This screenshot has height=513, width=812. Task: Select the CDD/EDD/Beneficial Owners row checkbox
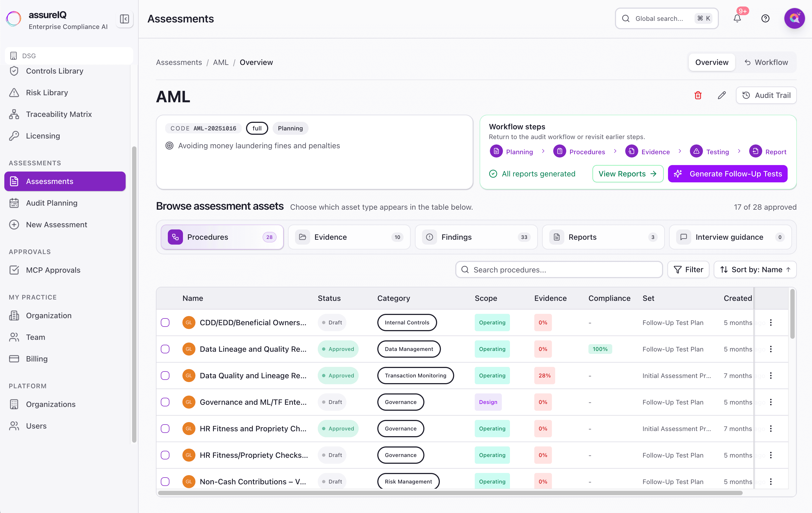click(x=165, y=323)
